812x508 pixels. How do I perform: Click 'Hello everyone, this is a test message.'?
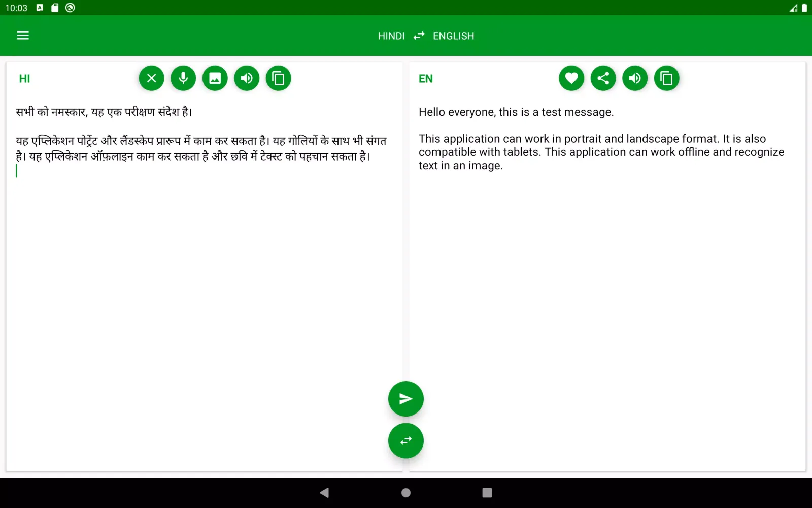516,112
